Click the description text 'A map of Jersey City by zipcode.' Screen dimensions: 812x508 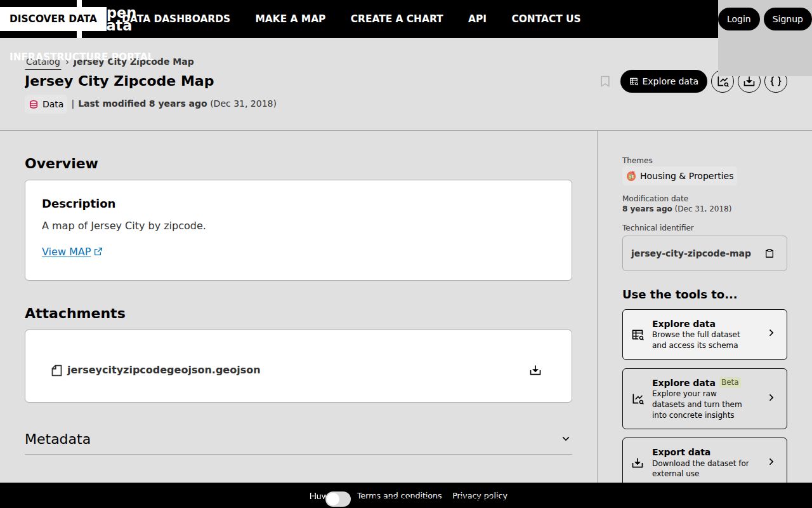coord(124,225)
